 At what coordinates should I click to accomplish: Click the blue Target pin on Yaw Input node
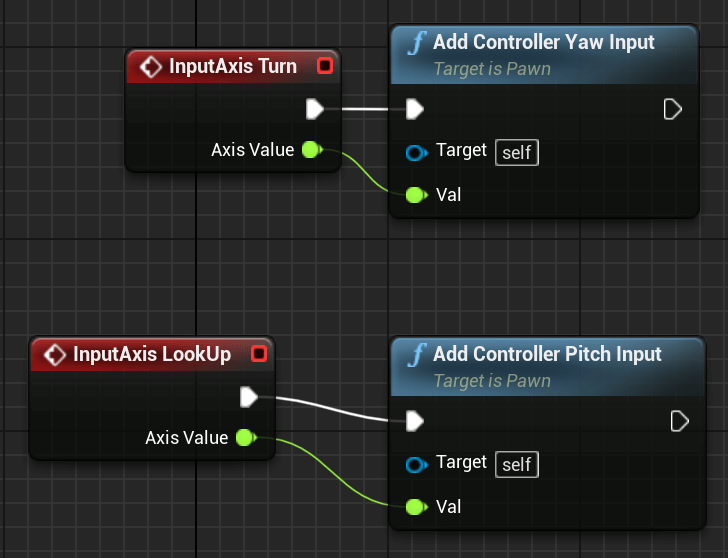pos(416,152)
